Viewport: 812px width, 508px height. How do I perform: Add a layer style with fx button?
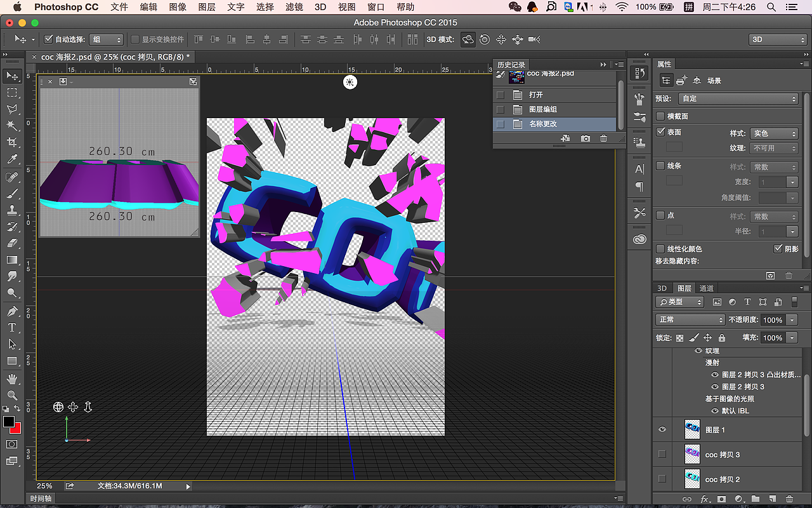click(x=705, y=499)
